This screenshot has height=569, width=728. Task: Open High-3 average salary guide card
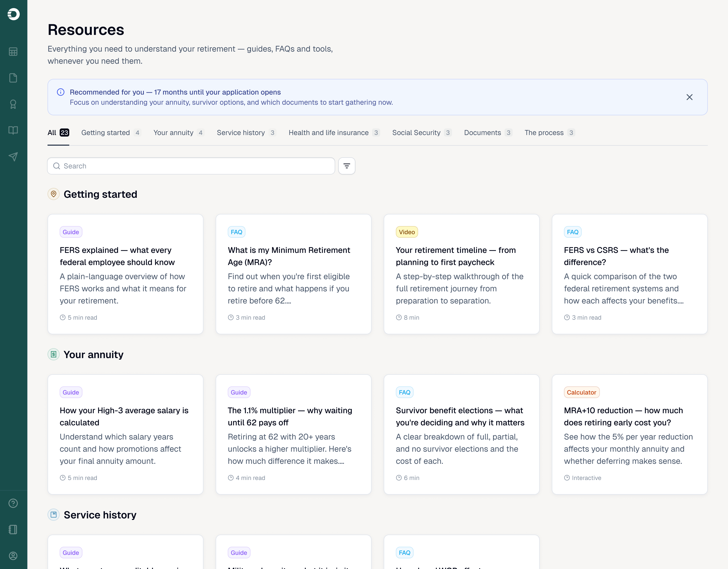pyautogui.click(x=125, y=434)
